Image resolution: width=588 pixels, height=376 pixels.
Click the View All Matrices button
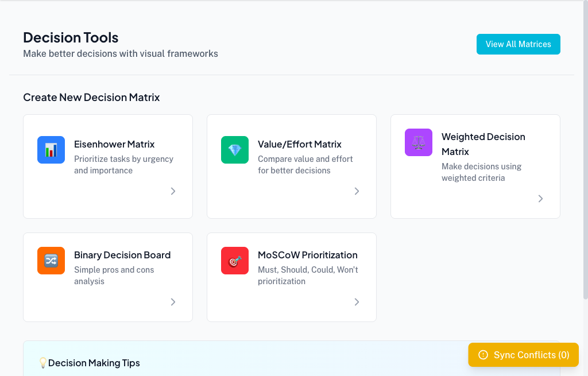(519, 44)
